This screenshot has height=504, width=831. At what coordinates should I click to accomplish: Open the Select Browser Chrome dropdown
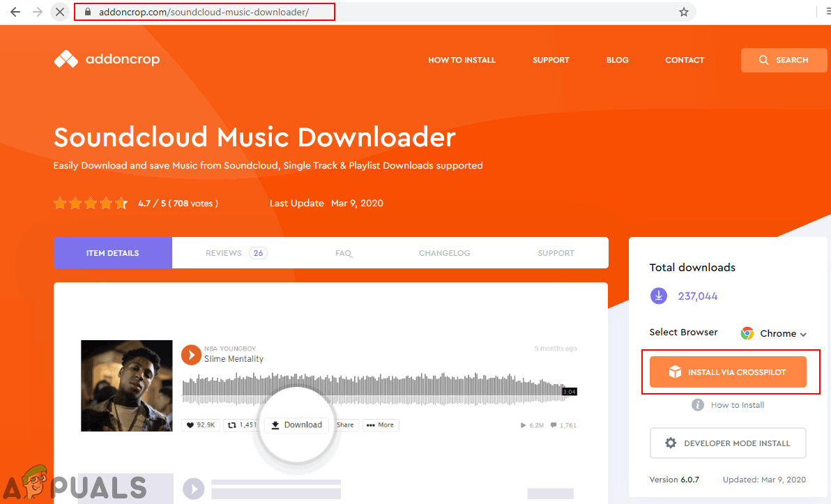(774, 333)
